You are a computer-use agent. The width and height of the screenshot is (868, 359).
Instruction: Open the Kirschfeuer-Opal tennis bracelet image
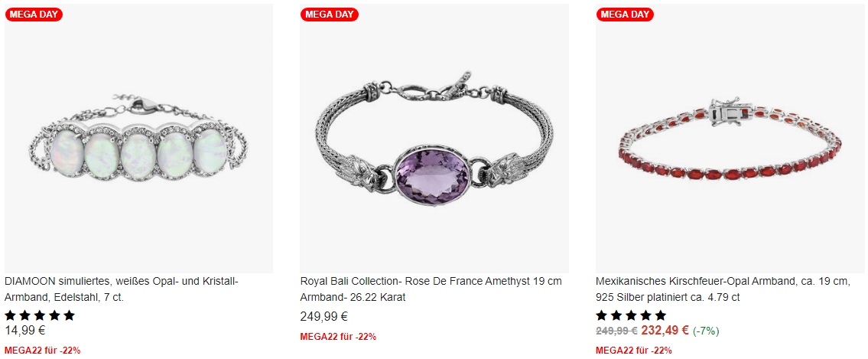pyautogui.click(x=730, y=139)
